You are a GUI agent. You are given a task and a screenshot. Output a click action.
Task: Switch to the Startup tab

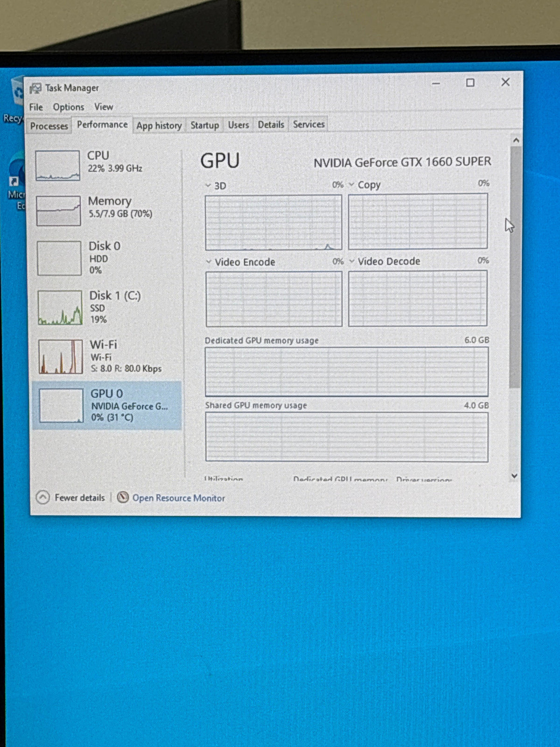pyautogui.click(x=204, y=125)
